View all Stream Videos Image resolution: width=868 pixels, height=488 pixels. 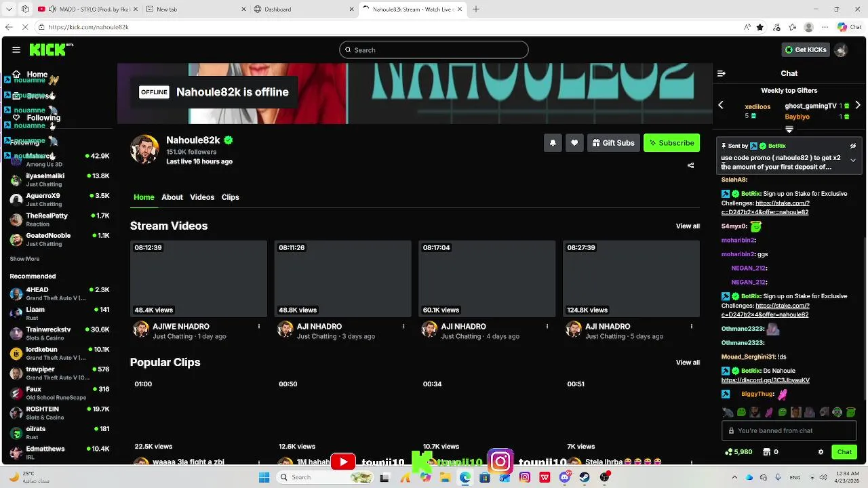coord(688,226)
